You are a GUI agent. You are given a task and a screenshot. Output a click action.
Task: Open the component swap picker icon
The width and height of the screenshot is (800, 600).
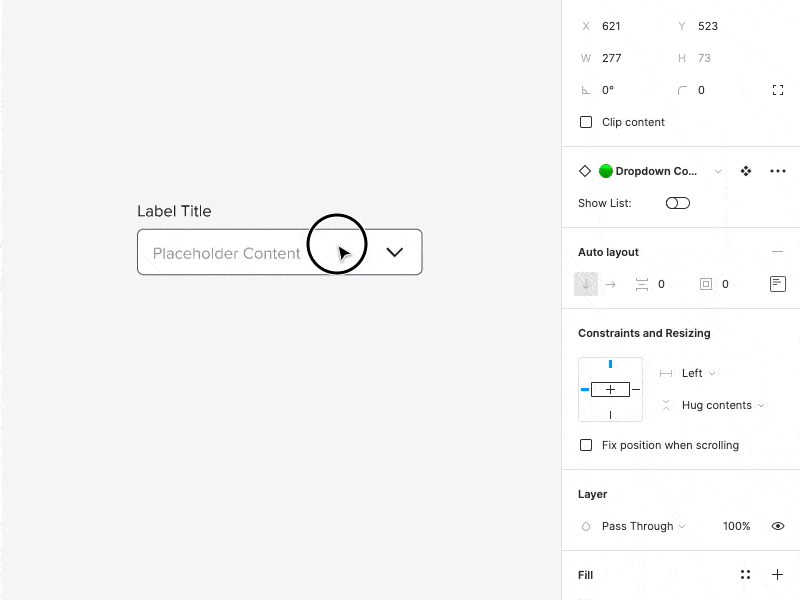click(745, 171)
